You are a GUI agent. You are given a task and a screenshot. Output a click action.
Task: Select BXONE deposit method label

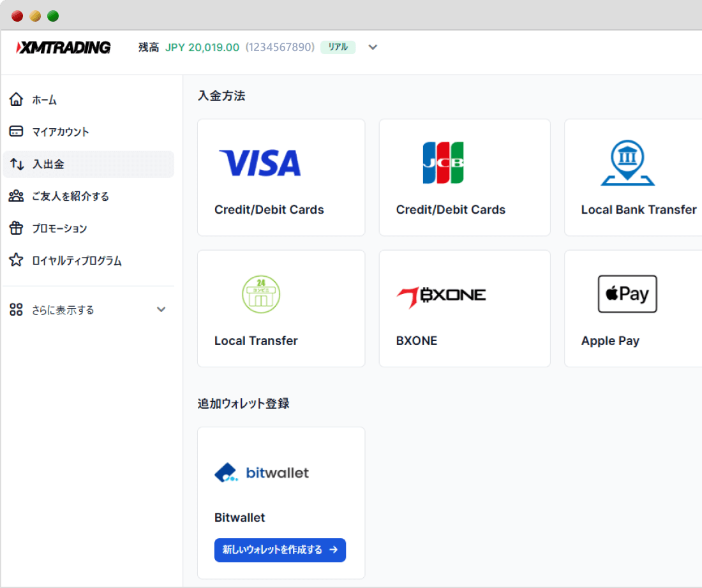pyautogui.click(x=417, y=341)
